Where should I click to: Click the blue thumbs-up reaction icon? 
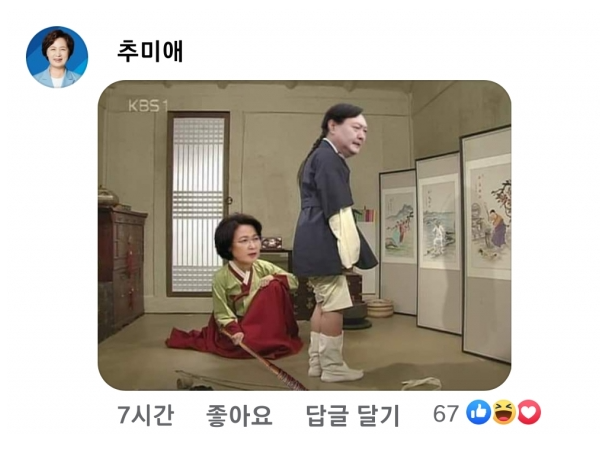point(478,413)
